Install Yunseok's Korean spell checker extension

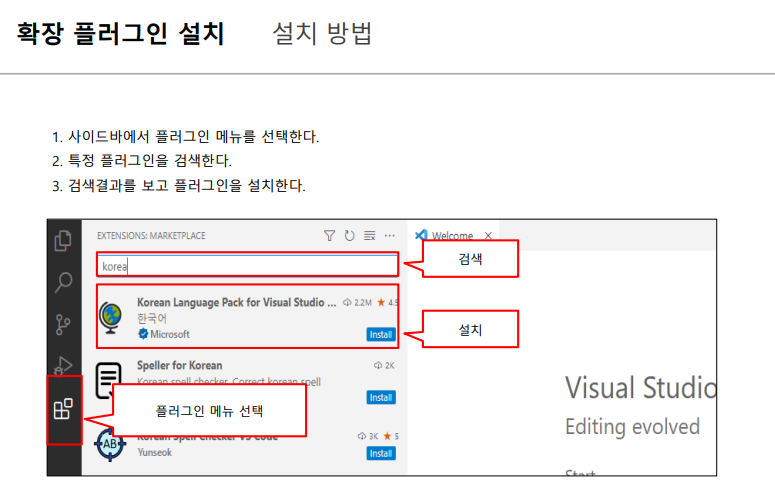[x=381, y=453]
